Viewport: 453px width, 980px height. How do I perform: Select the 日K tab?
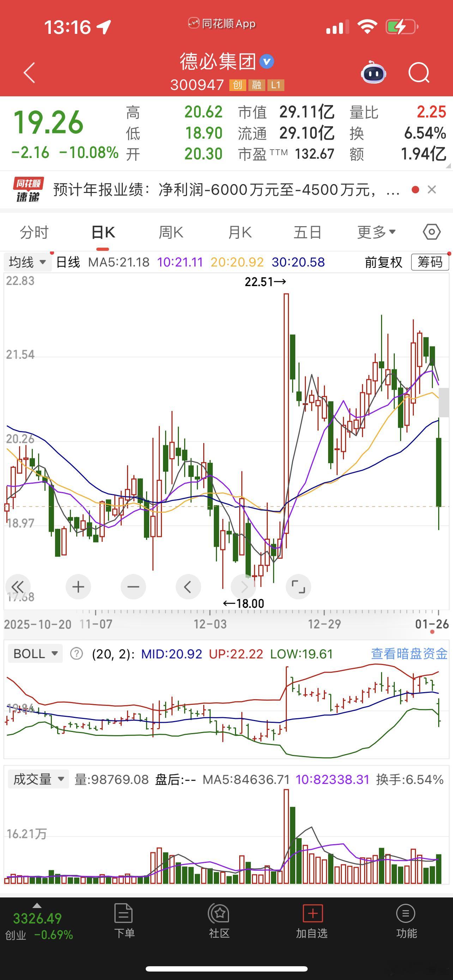coord(103,232)
